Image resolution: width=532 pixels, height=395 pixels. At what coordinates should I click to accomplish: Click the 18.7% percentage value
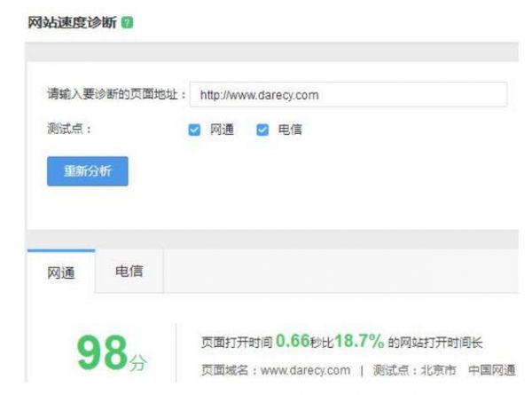359,342
